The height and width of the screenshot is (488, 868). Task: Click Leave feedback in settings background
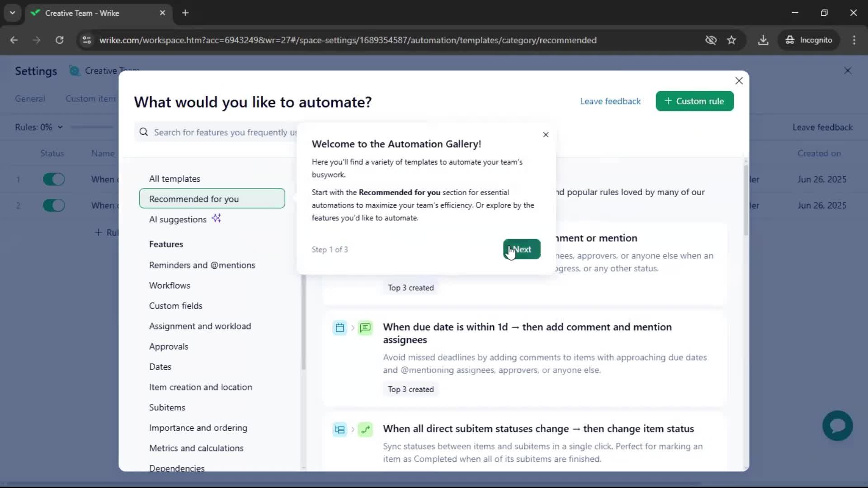(822, 127)
